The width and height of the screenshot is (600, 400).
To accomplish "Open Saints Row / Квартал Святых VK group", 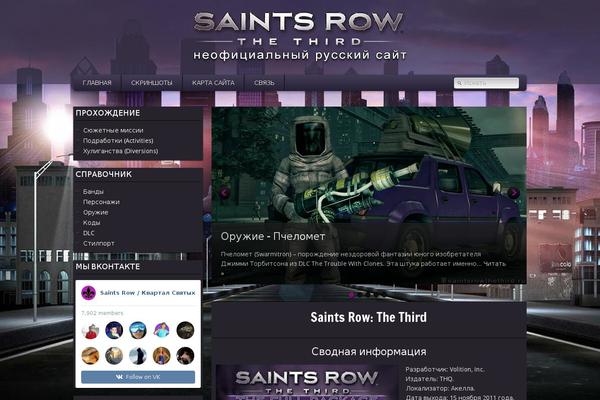I will pyautogui.click(x=148, y=293).
